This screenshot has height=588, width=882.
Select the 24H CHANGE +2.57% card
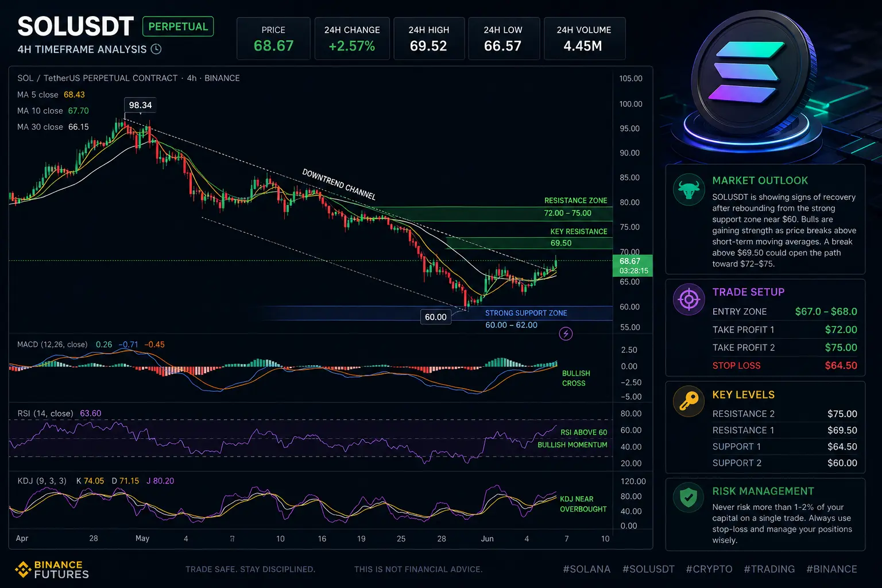pyautogui.click(x=352, y=38)
